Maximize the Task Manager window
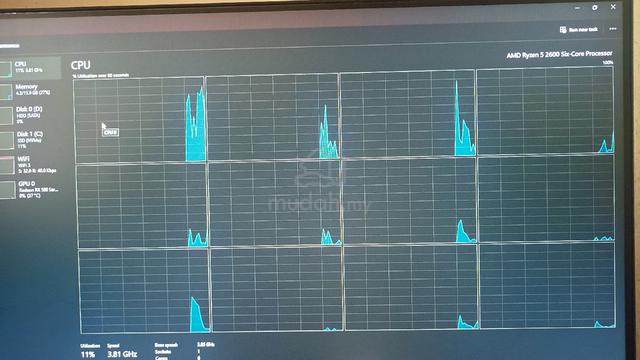This screenshot has height=360, width=640. click(595, 8)
